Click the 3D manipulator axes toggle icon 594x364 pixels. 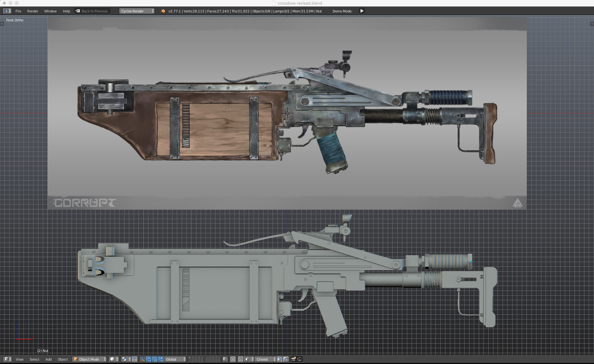(142, 359)
